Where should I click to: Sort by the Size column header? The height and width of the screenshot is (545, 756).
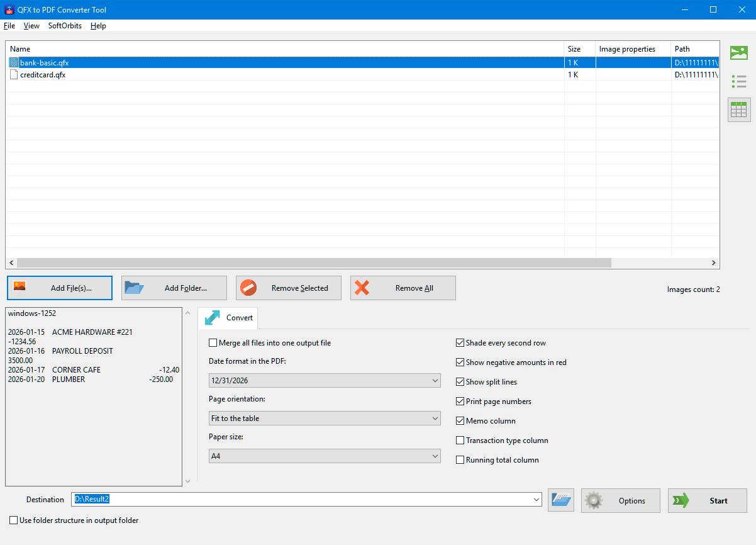click(x=580, y=49)
